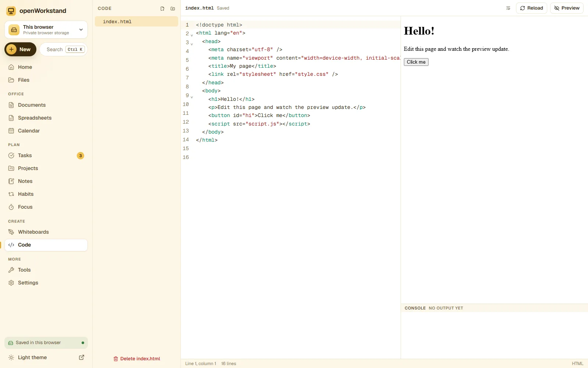Click the New button
This screenshot has width=588, height=368.
point(20,49)
